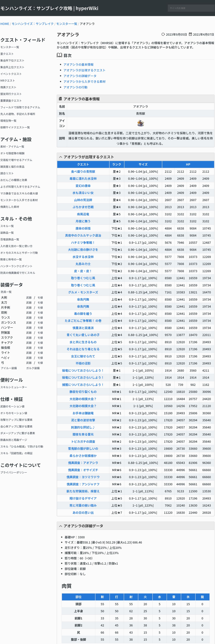The width and height of the screenshot is (215, 644).
Task: Open スキルシミュレーター tool link
Action: pos(14,387)
